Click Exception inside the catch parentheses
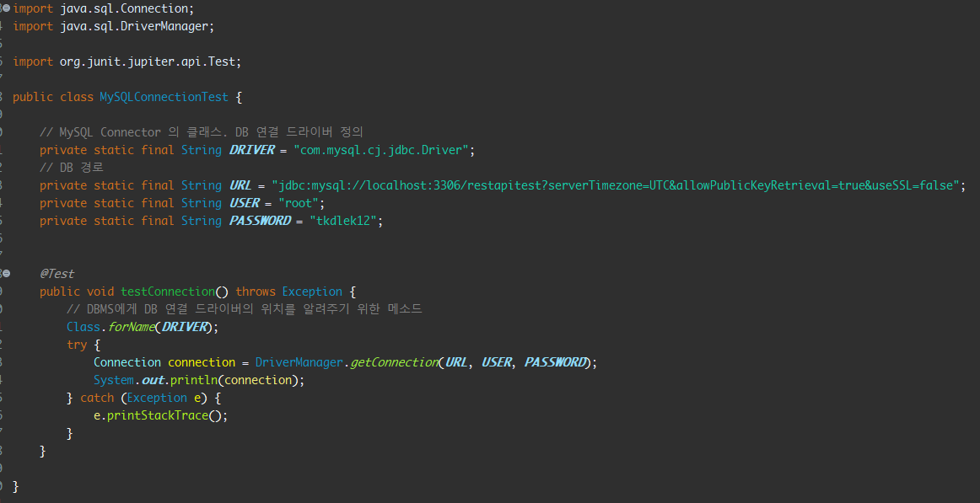Viewport: 980px width, 503px height. 158,399
